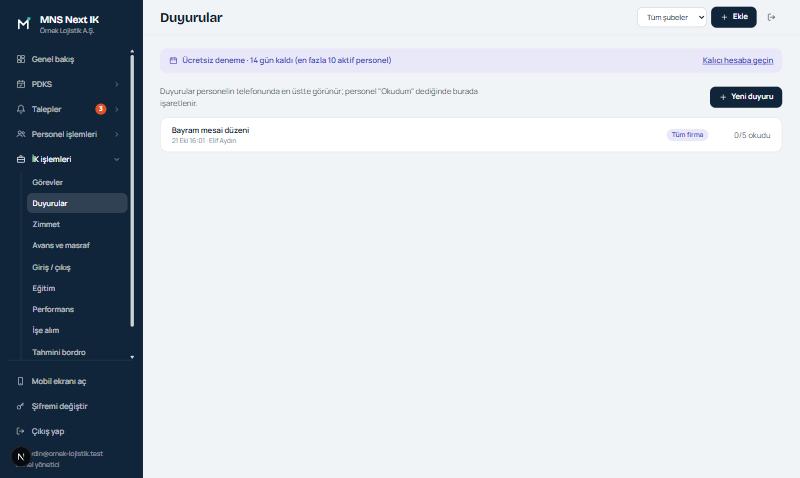Click the Çıkış yap door icon
The image size is (800, 478).
[x=20, y=431]
